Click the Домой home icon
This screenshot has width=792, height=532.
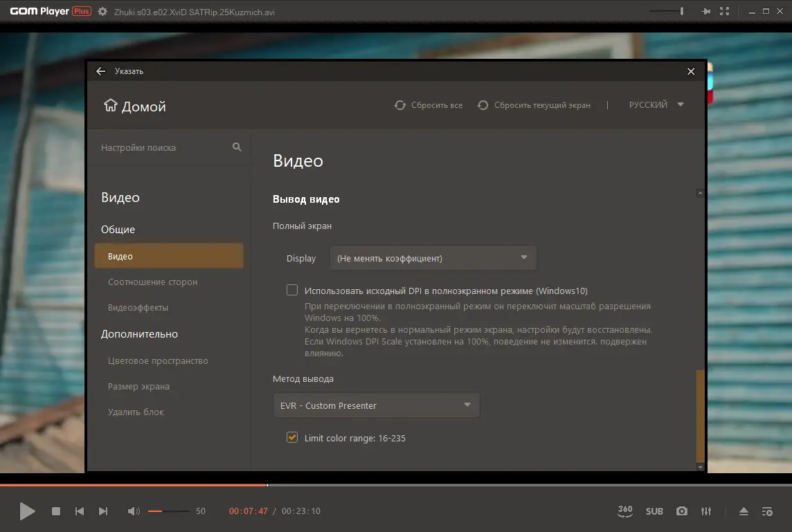pos(110,105)
